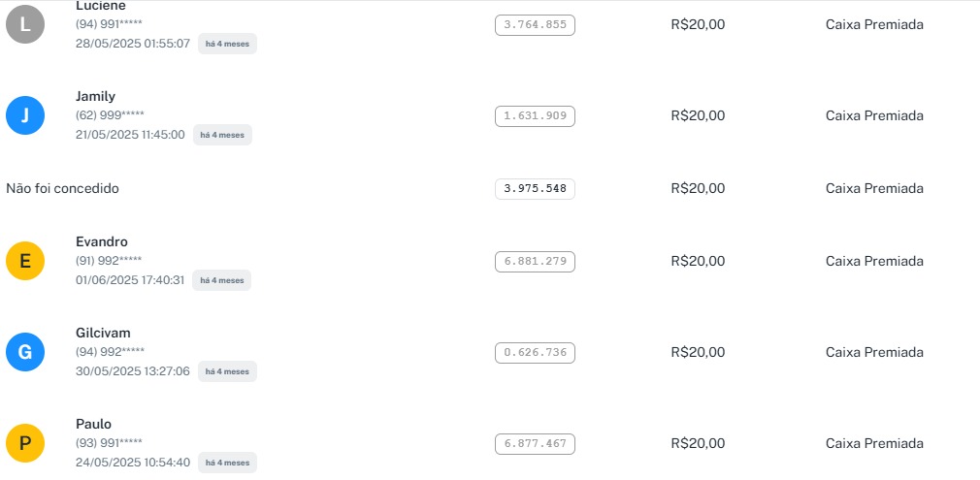Click the ticket number 1.631.909
This screenshot has height=480, width=980.
535,116
